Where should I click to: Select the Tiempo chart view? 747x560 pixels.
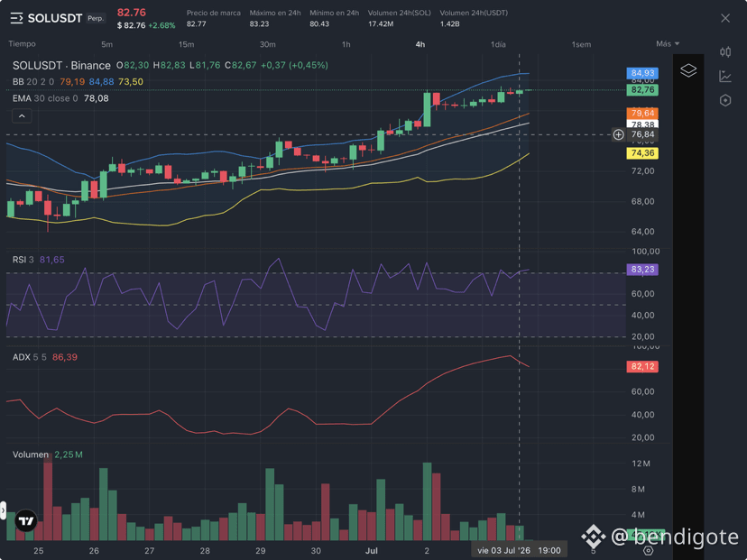[x=22, y=44]
